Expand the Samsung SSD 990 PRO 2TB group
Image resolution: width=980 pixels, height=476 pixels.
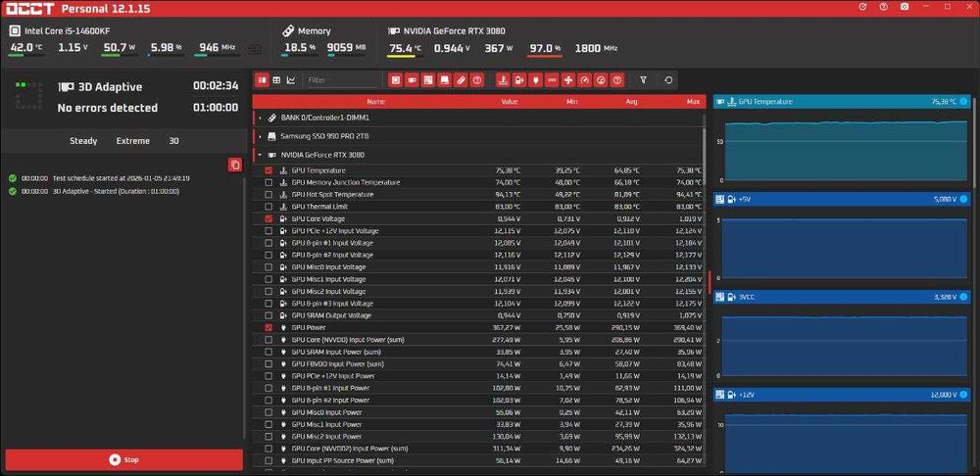(260, 135)
